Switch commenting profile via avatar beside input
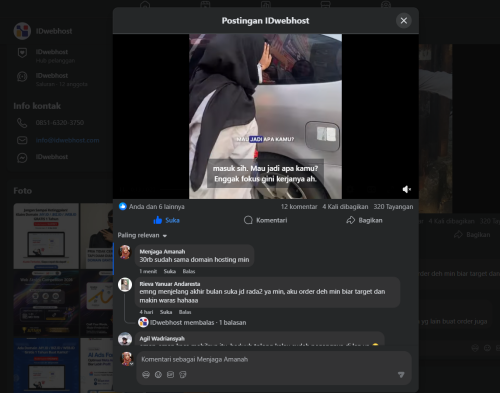500x393 pixels. point(127,359)
